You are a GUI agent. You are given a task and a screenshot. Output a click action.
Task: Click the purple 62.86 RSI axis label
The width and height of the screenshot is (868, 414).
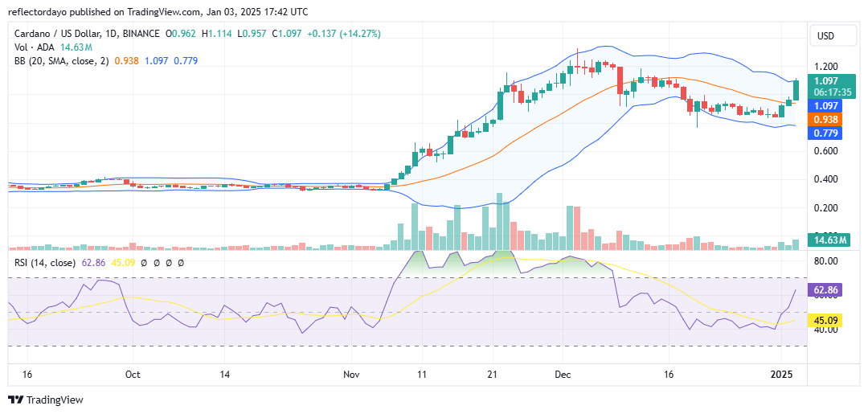(825, 289)
